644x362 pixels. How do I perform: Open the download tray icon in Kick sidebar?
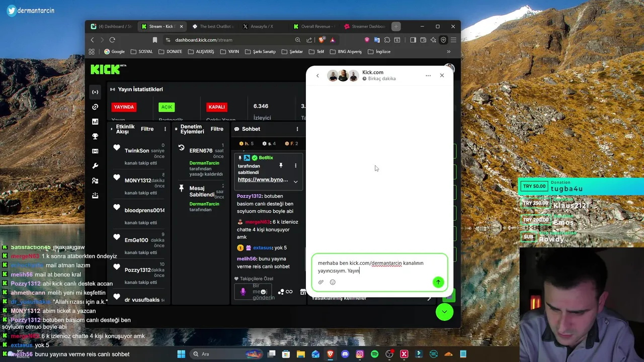point(95,196)
